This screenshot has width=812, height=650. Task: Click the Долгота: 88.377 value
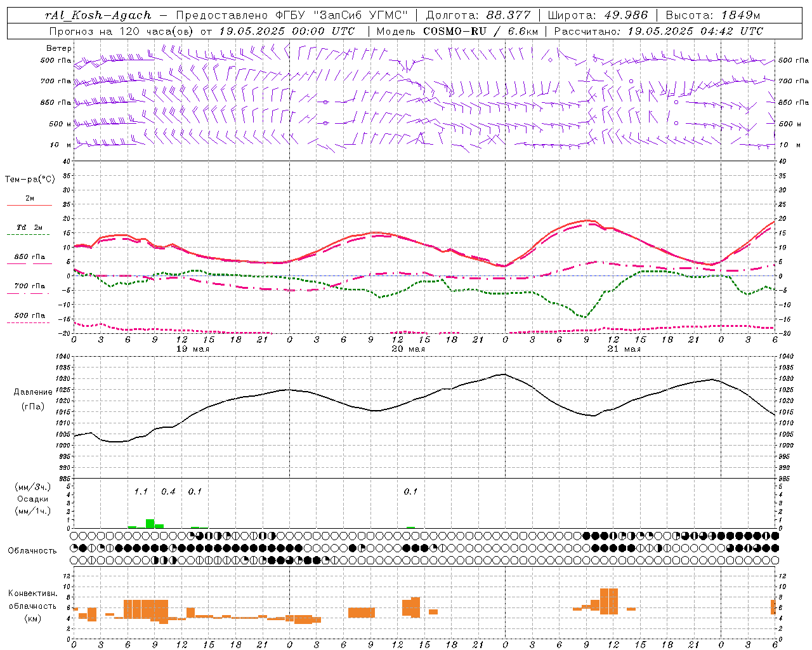pos(478,15)
